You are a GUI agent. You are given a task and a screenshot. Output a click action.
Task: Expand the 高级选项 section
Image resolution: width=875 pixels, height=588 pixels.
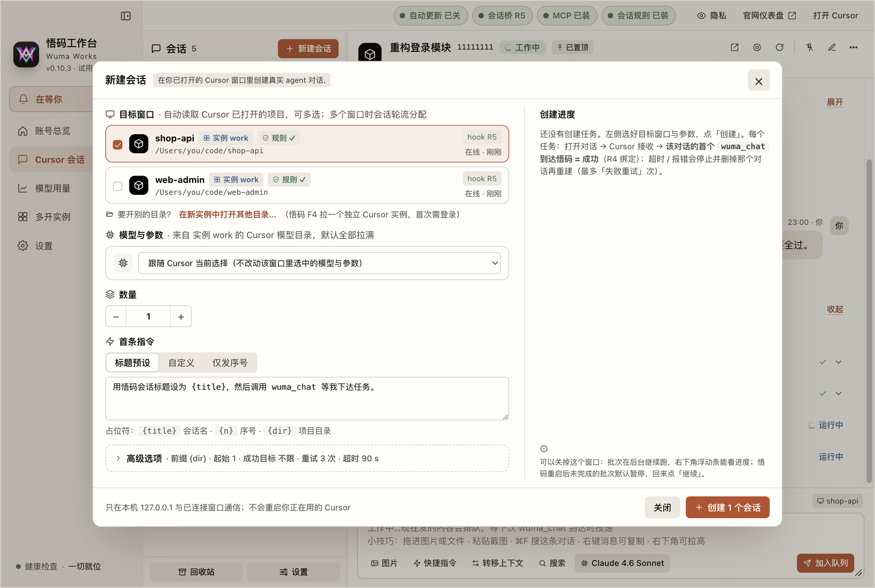tap(307, 459)
